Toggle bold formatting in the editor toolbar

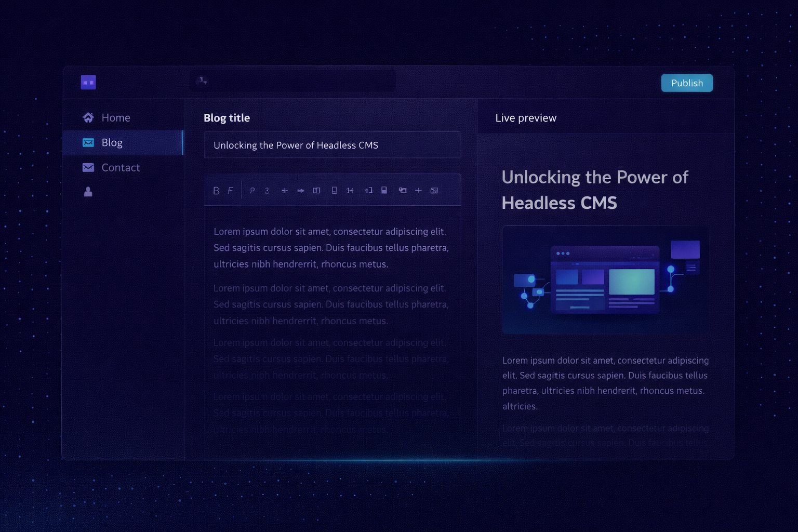[217, 190]
